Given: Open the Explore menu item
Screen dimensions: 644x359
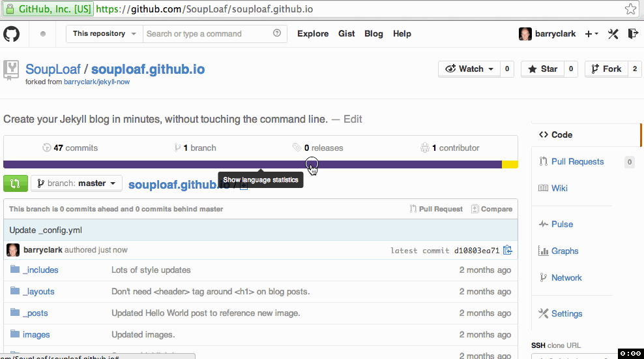Looking at the screenshot, I should click(313, 34).
